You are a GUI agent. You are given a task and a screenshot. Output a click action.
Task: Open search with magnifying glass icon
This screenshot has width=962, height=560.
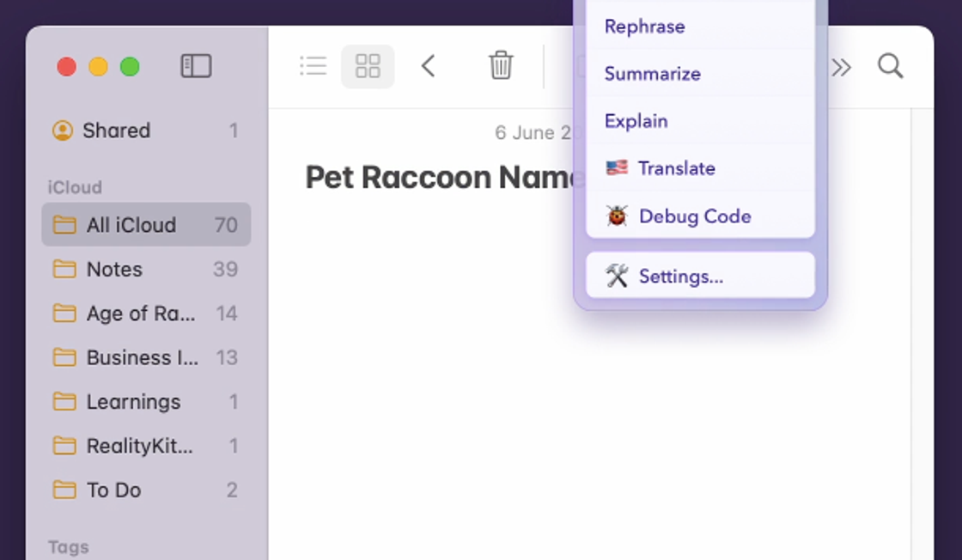point(890,66)
